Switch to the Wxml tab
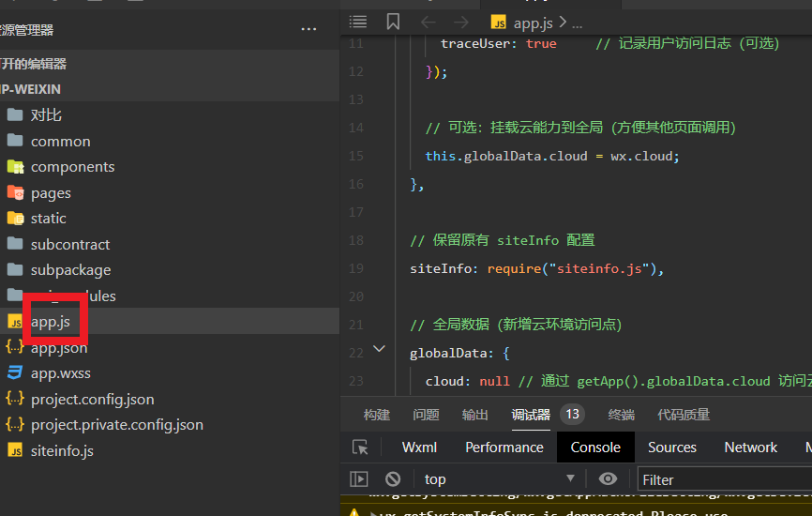This screenshot has width=812, height=516. (419, 448)
